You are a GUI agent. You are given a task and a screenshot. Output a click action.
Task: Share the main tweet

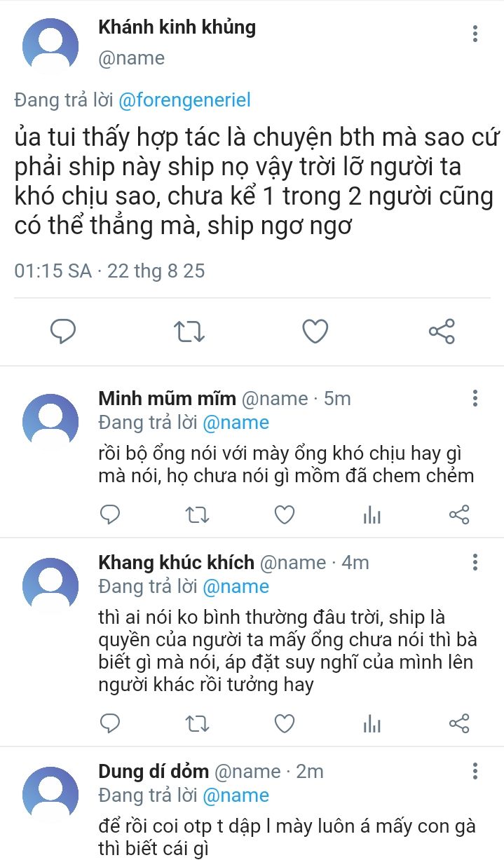(x=442, y=331)
